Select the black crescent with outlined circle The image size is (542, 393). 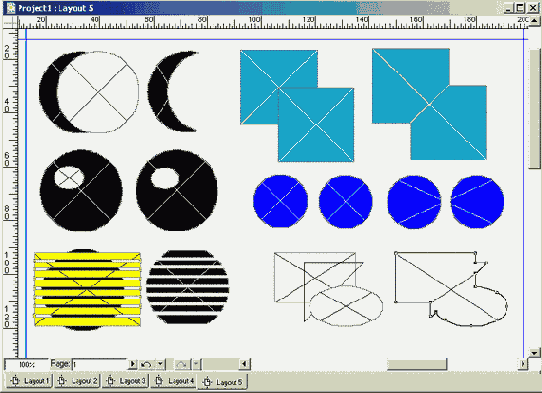(88, 92)
